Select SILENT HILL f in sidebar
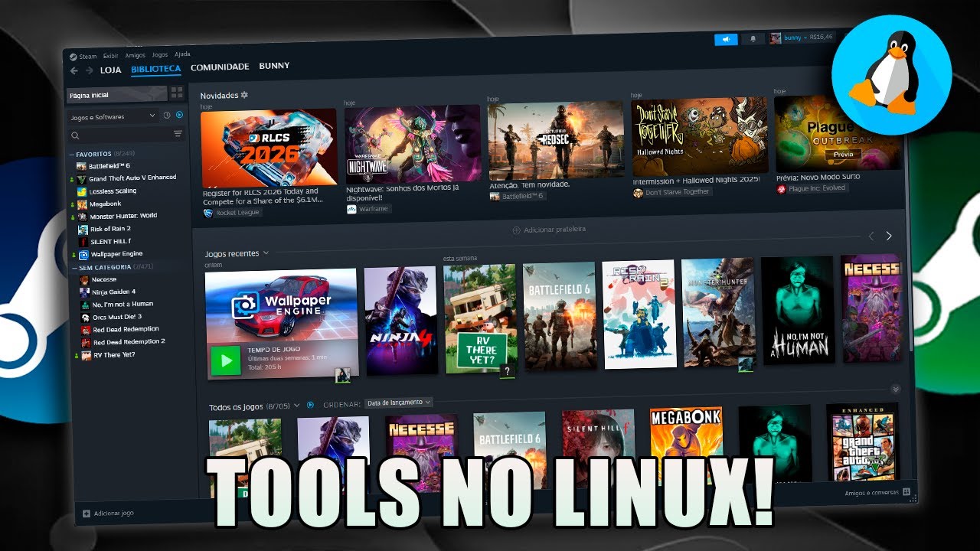Viewport: 980px width, 551px height. coord(104,241)
